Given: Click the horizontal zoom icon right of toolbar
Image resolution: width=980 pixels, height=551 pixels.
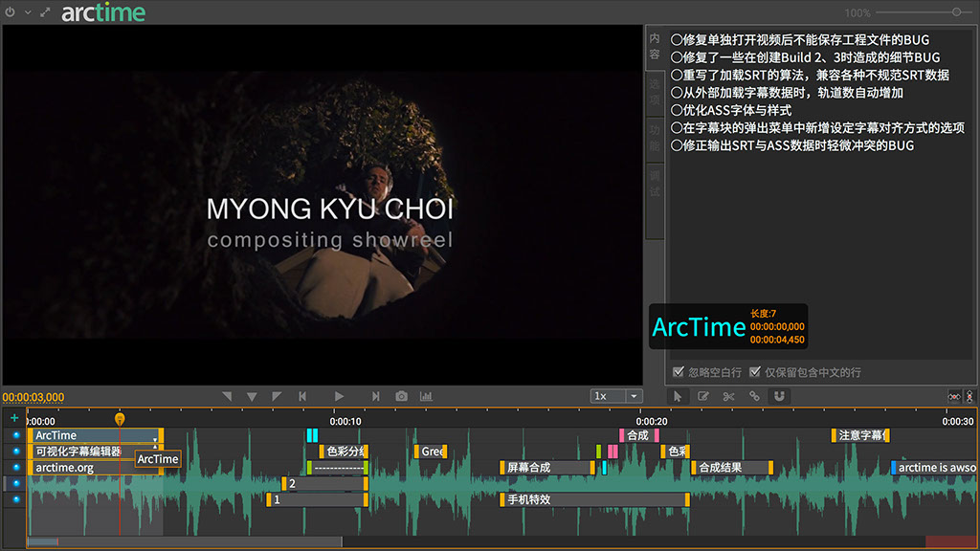Looking at the screenshot, I should point(954,397).
